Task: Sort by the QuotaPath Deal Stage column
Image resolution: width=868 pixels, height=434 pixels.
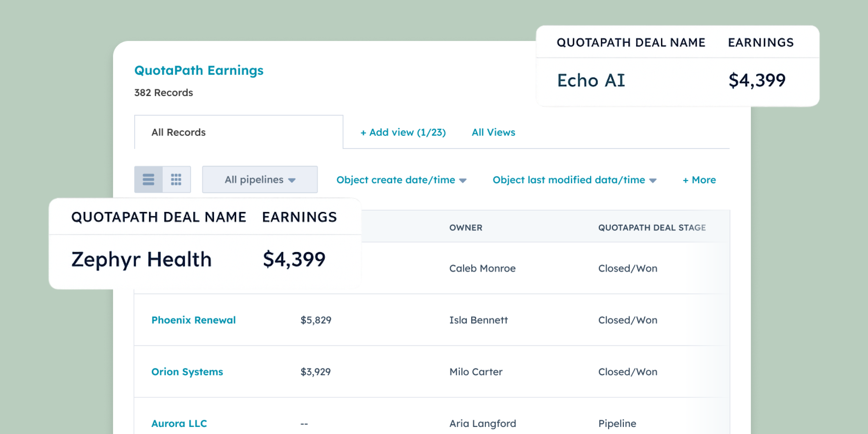Action: 652,227
